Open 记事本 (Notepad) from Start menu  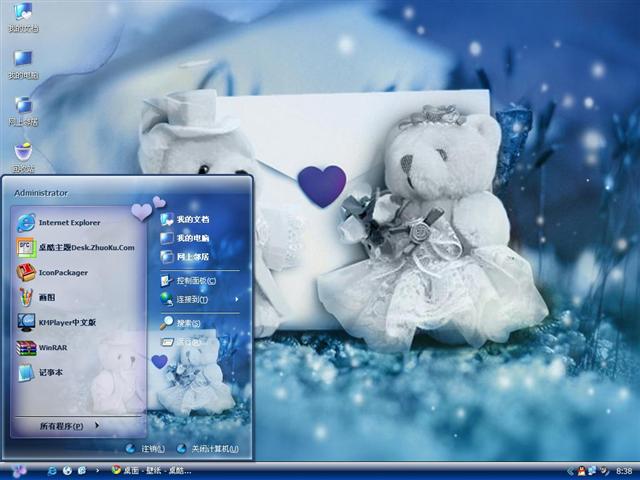(x=40, y=373)
